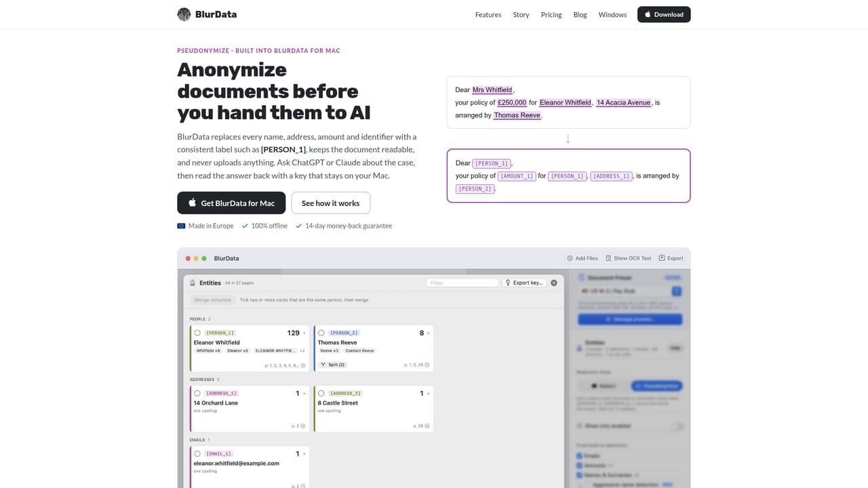Viewport: 868px width, 488px height.
Task: Go to the Pricing page
Action: pos(551,14)
